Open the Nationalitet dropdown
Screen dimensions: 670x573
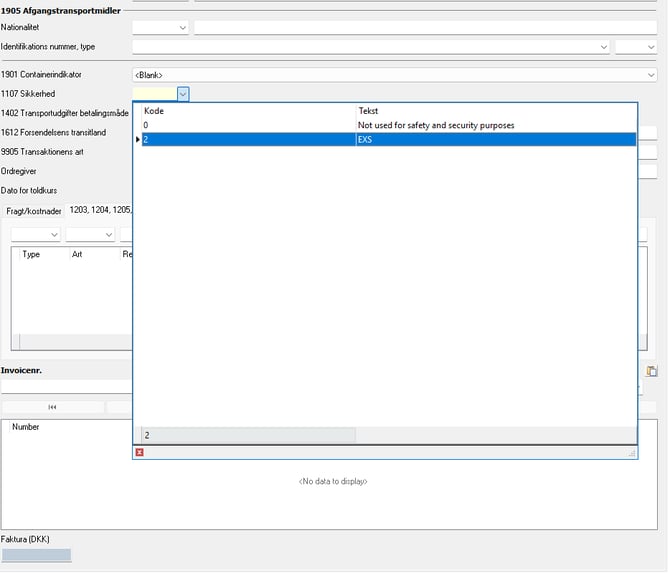(182, 28)
